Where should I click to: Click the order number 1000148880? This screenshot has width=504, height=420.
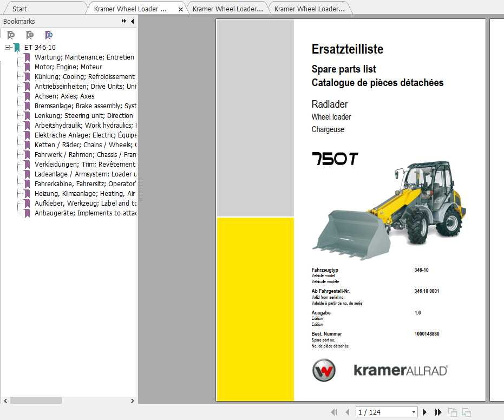[x=427, y=334]
